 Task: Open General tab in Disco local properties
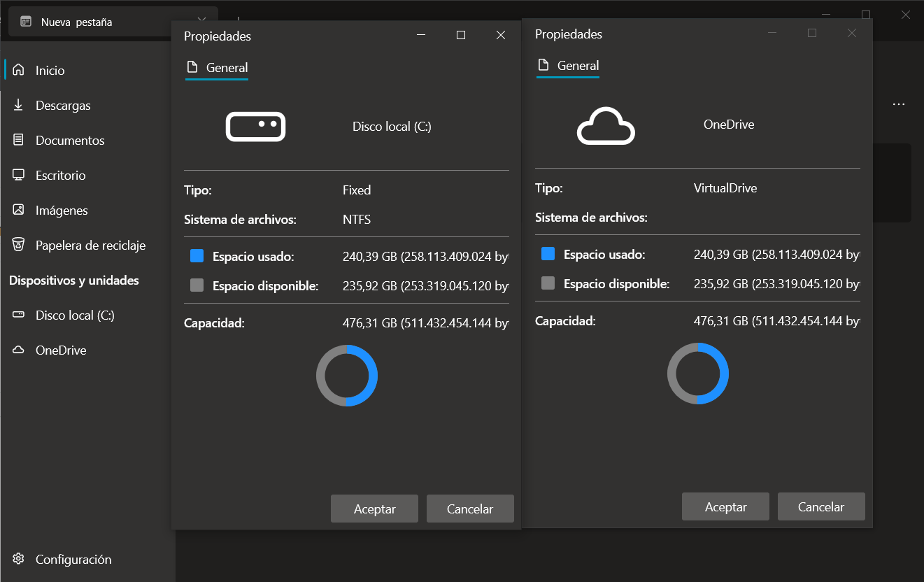click(x=217, y=68)
